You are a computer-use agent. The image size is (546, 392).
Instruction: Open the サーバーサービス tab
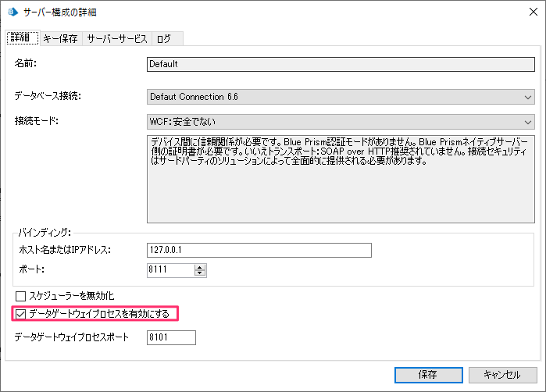coord(117,38)
